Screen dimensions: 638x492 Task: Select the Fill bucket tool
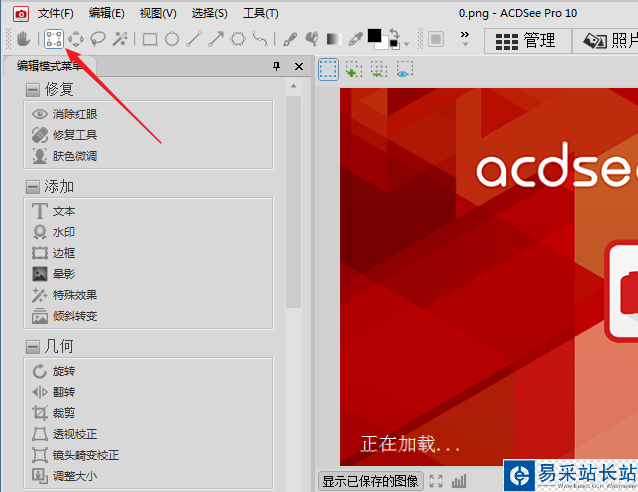(x=312, y=39)
